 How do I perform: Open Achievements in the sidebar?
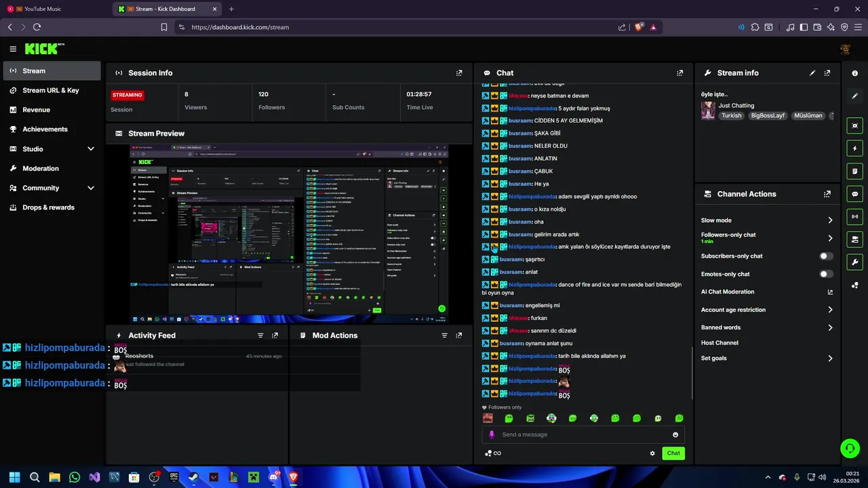click(x=52, y=129)
